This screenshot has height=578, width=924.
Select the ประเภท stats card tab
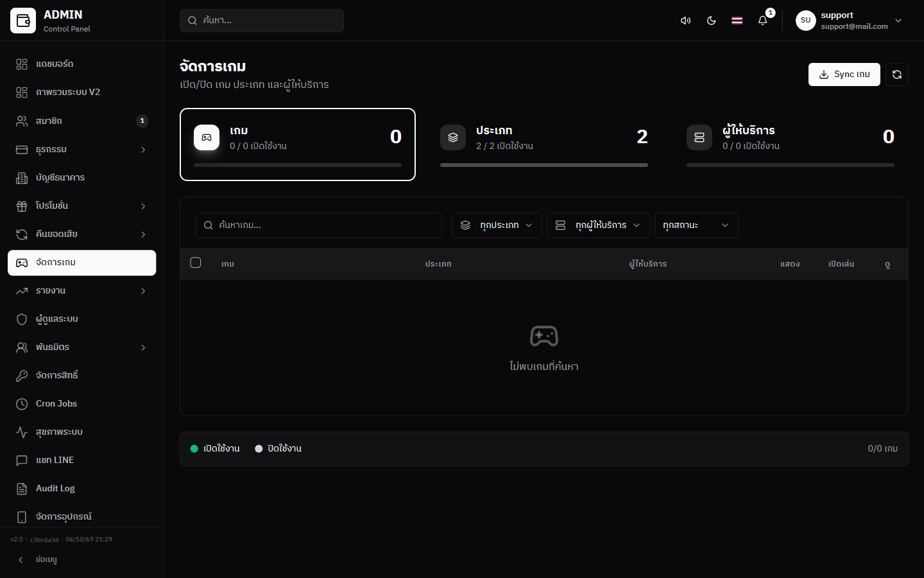(544, 144)
